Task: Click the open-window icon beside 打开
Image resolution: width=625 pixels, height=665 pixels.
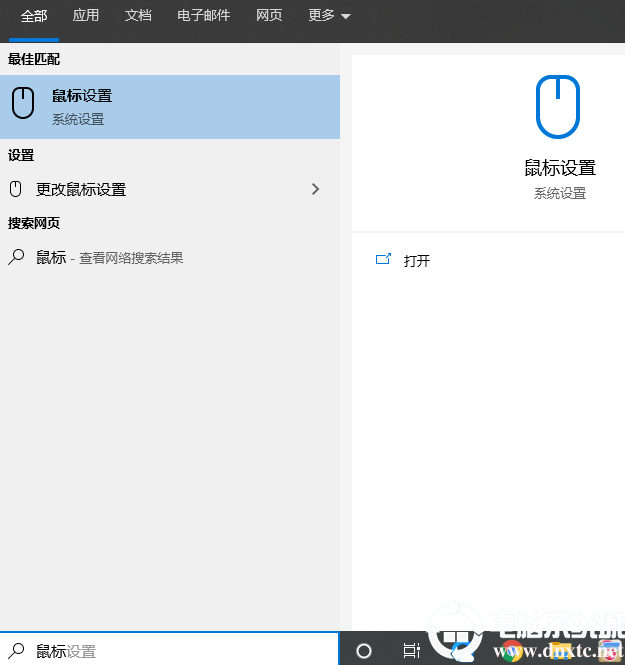Action: click(x=383, y=259)
